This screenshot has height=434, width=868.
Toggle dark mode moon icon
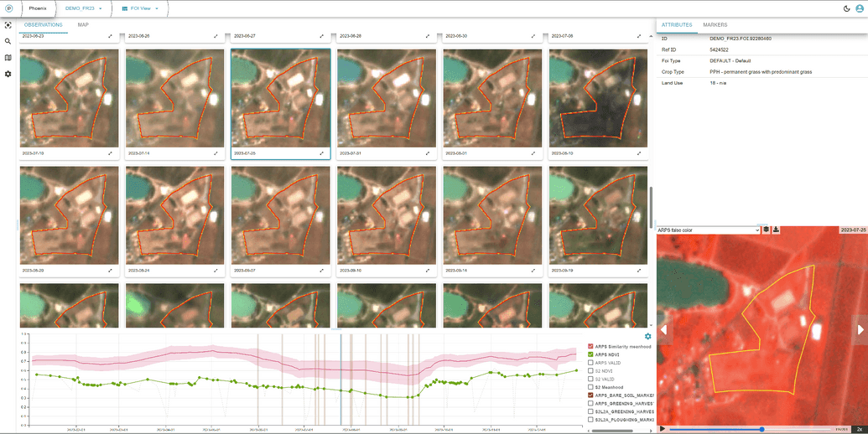pyautogui.click(x=846, y=8)
